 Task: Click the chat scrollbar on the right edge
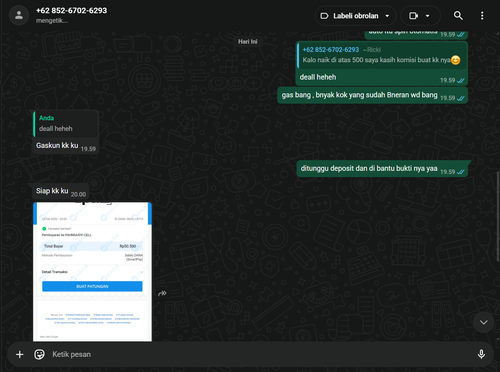click(498, 217)
